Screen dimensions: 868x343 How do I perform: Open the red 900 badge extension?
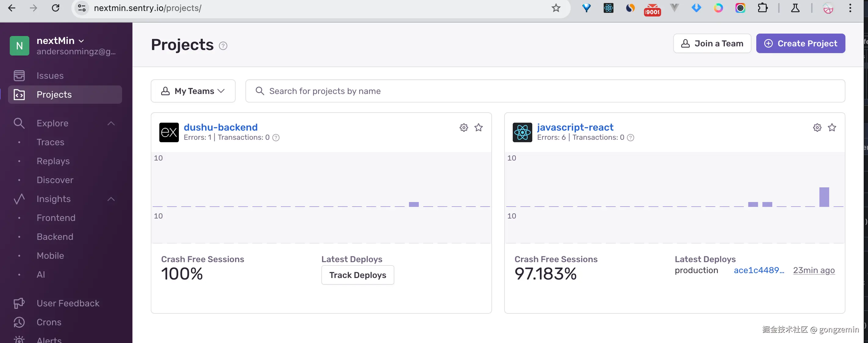click(652, 9)
